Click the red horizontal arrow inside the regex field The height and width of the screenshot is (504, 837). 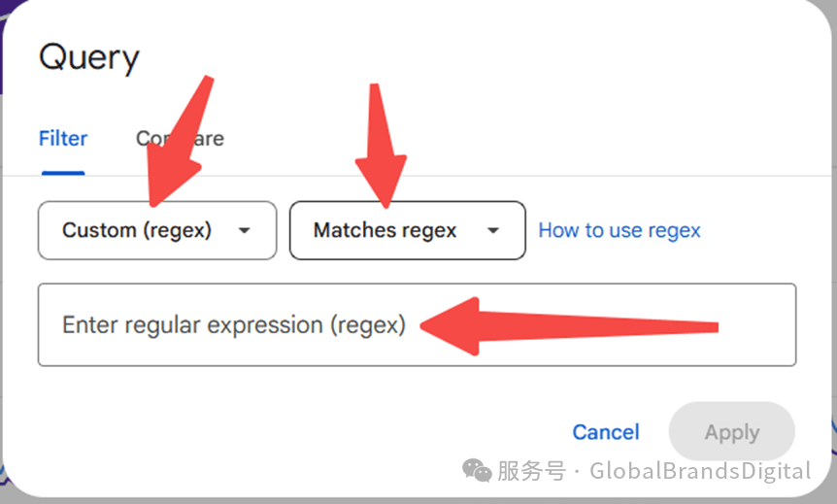pos(569,326)
